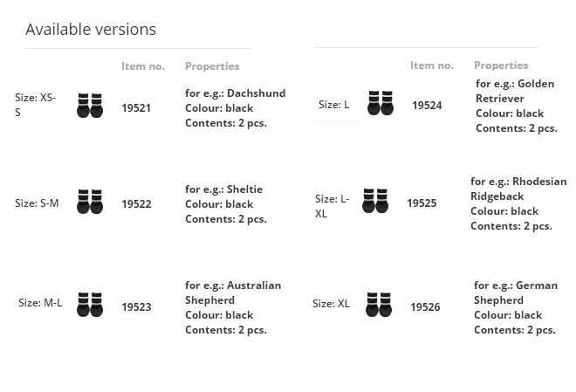
Task: Click the dog boots icon for item 19526
Action: pyautogui.click(x=378, y=305)
